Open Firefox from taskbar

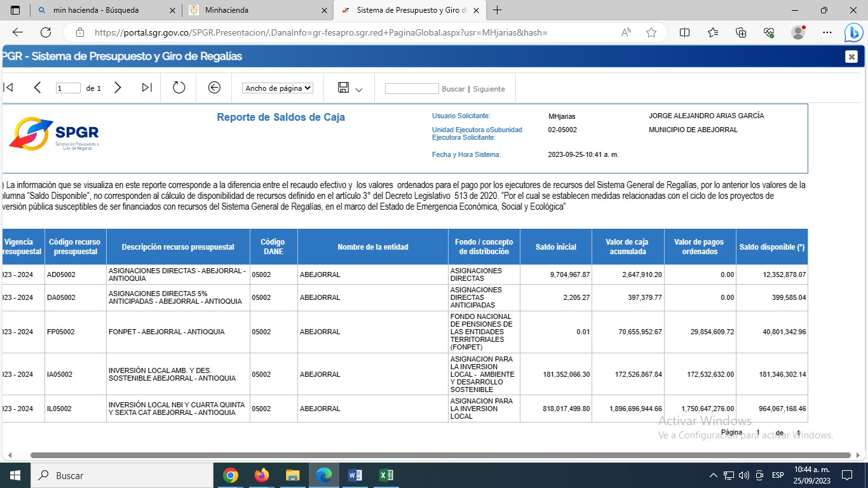261,475
